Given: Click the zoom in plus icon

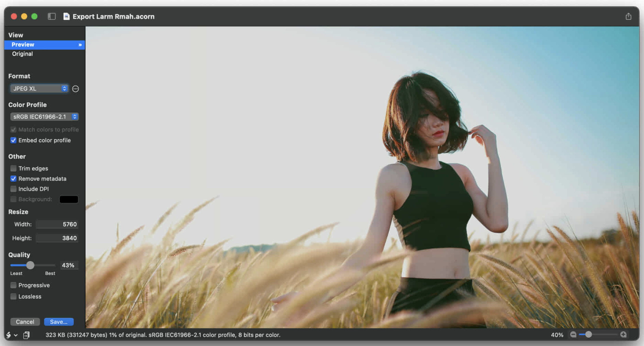Looking at the screenshot, I should pos(623,335).
